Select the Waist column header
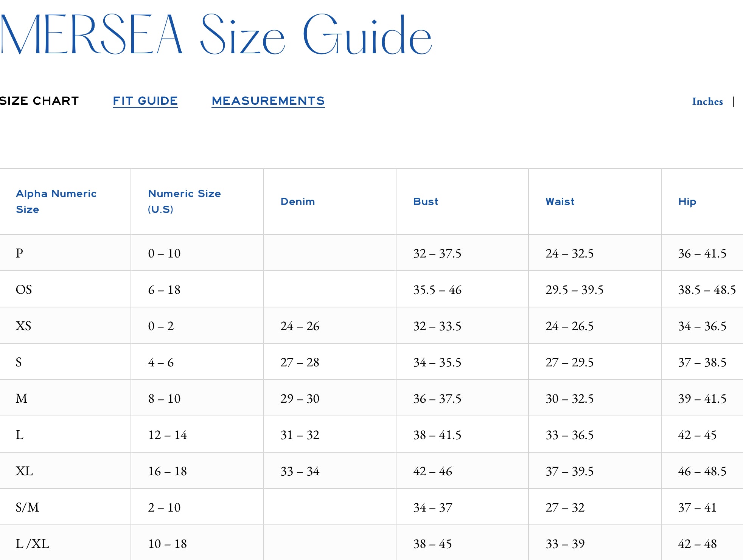Image resolution: width=743 pixels, height=560 pixels. click(x=560, y=202)
